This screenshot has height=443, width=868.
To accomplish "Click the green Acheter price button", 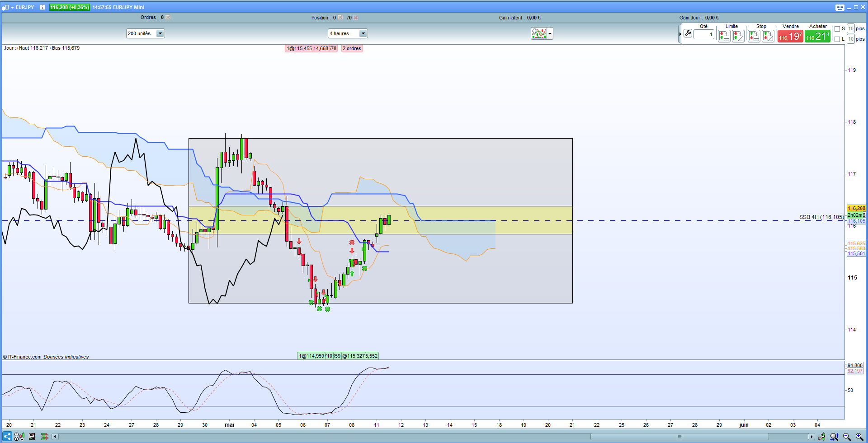I will pyautogui.click(x=817, y=36).
